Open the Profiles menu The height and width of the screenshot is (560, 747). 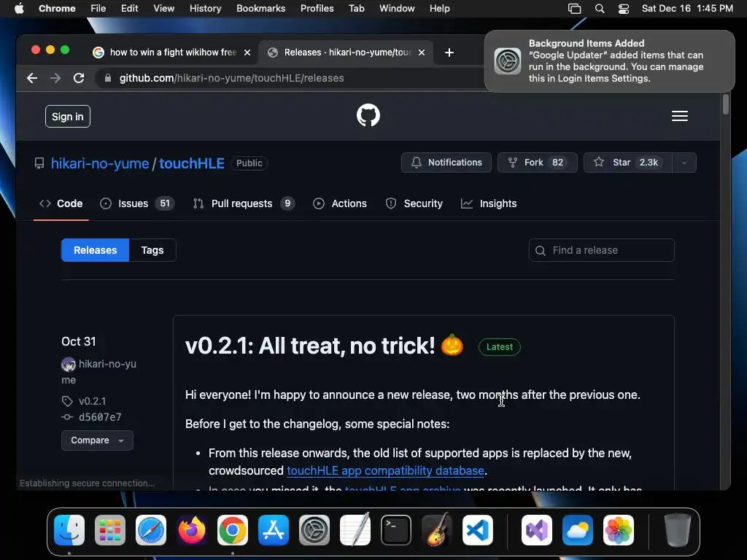point(317,9)
